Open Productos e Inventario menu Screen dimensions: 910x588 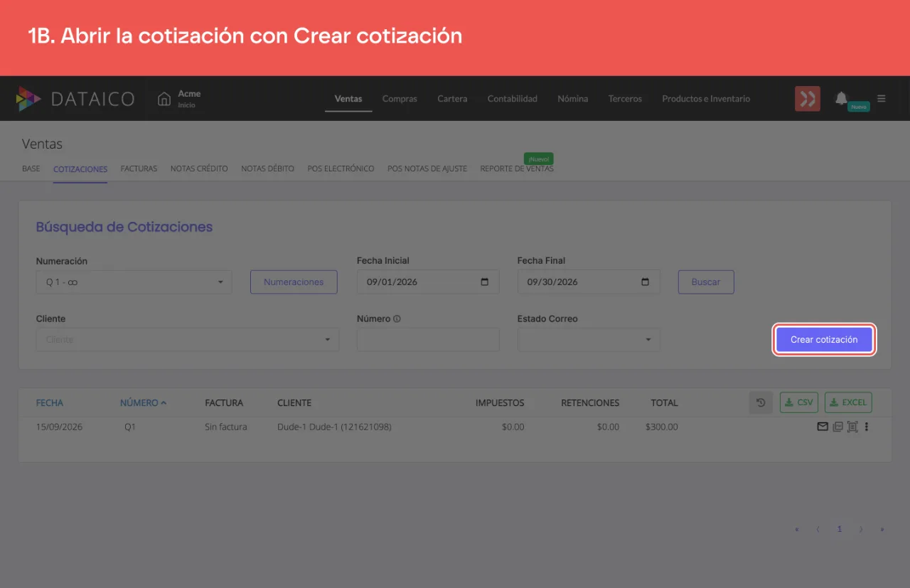pyautogui.click(x=706, y=99)
